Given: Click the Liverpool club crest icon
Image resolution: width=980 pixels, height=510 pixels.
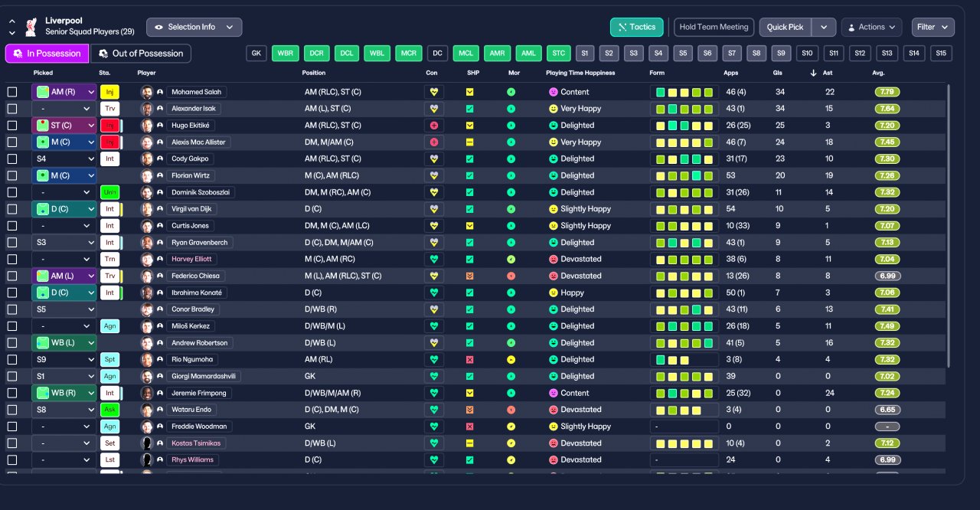Looking at the screenshot, I should (x=31, y=27).
